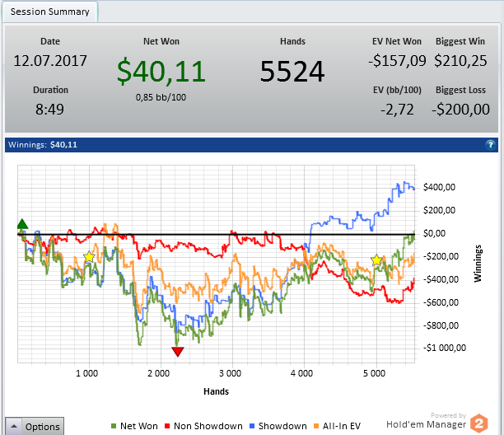Select the yellow star marker near 5 000 hands
Screen dimensions: 504x435
tap(376, 260)
